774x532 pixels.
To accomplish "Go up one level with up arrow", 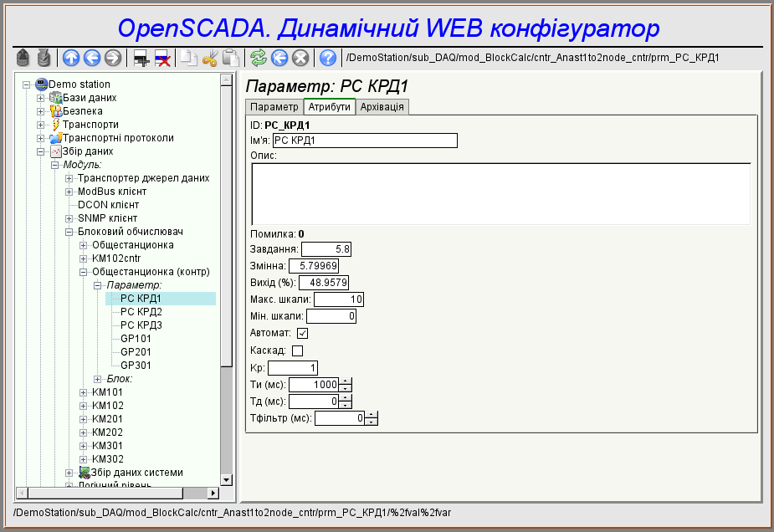I will pos(71,58).
